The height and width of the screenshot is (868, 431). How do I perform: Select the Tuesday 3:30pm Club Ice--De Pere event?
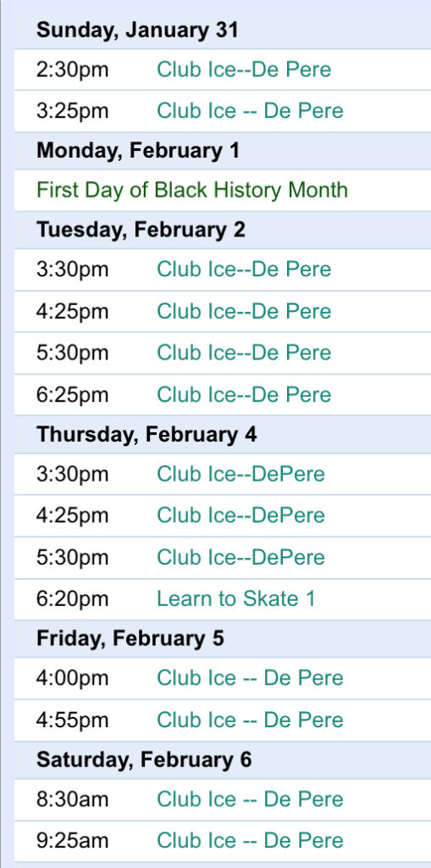tap(244, 270)
